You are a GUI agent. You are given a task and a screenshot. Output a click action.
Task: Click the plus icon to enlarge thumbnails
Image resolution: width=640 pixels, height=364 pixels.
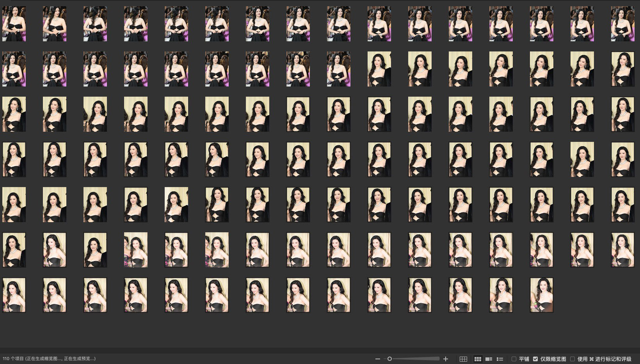pyautogui.click(x=446, y=359)
